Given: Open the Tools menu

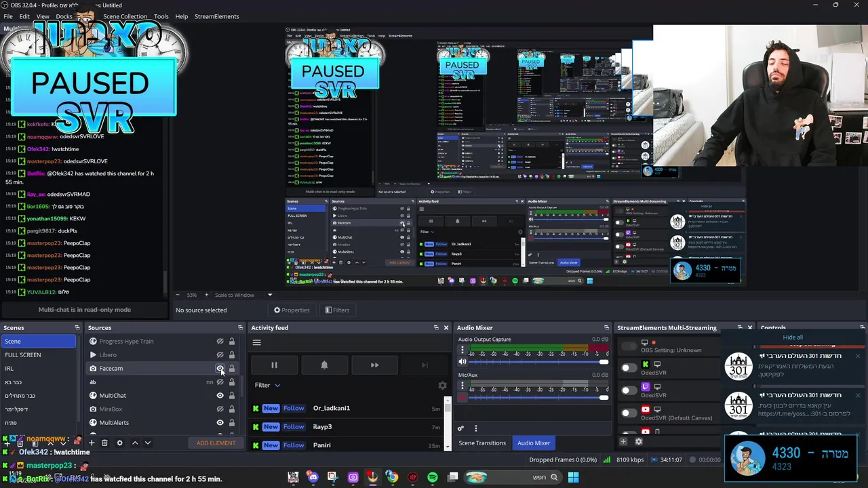Looking at the screenshot, I should click(x=161, y=16).
